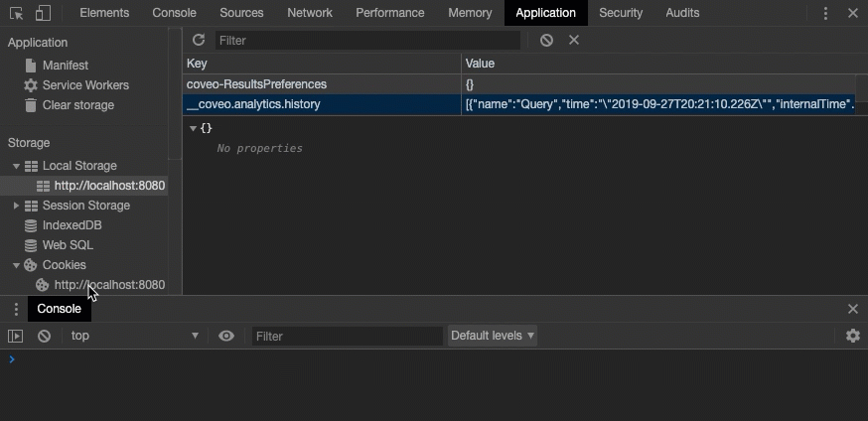Click the Key column header

pos(322,64)
